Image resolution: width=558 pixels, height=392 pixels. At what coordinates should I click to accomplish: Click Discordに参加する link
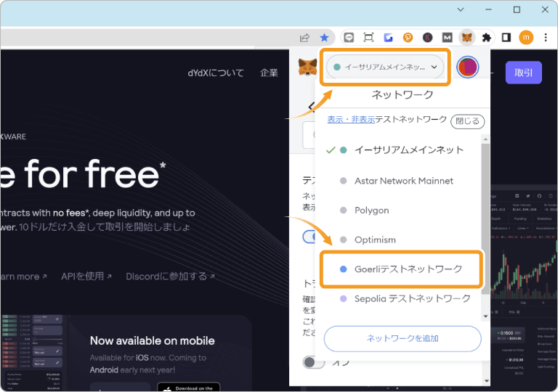pyautogui.click(x=170, y=277)
